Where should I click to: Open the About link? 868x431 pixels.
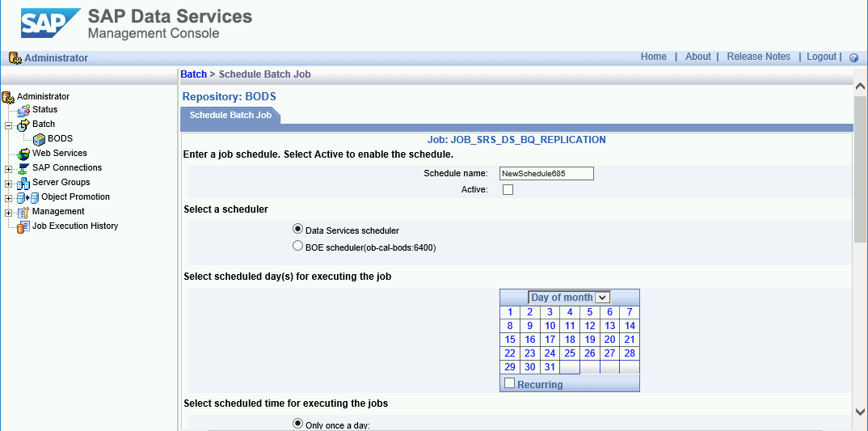point(698,57)
